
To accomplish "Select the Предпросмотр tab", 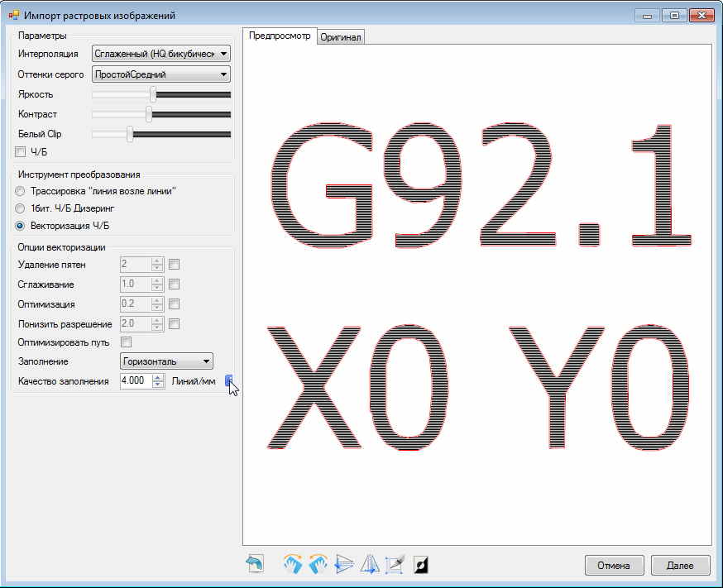I will click(280, 36).
